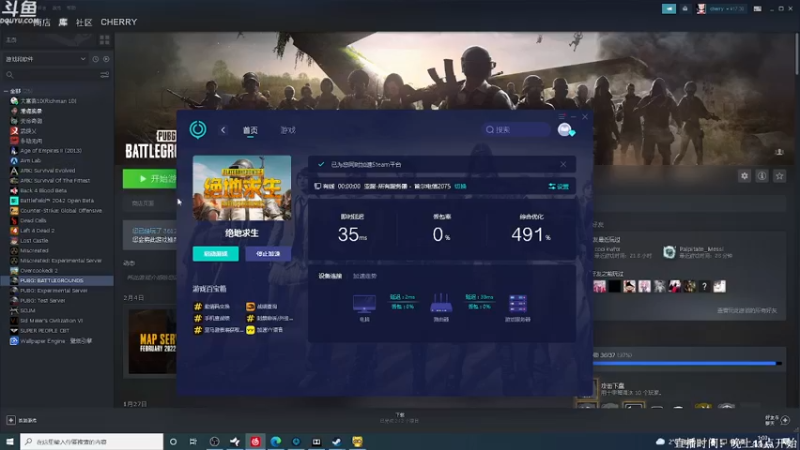Expand the 游戏和软件 library filter dropdown
Image resolution: width=800 pixels, height=450 pixels.
click(x=45, y=59)
